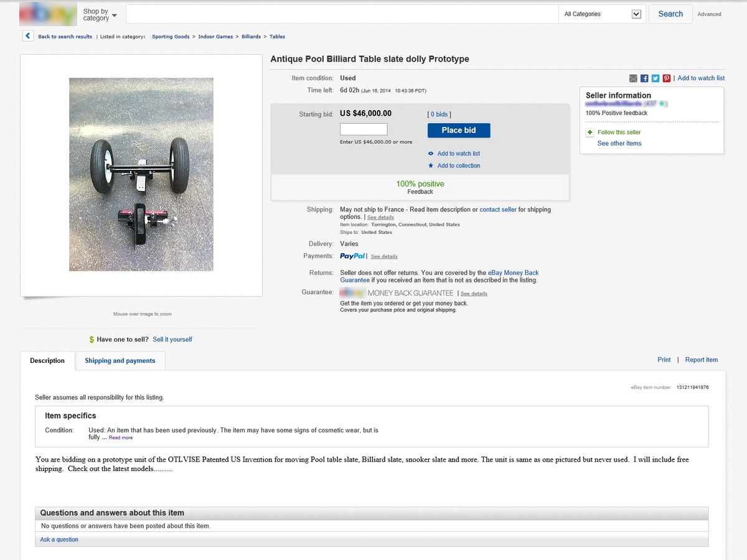Click the Report item link
Viewport: 747px width, 560px height.
(x=702, y=360)
